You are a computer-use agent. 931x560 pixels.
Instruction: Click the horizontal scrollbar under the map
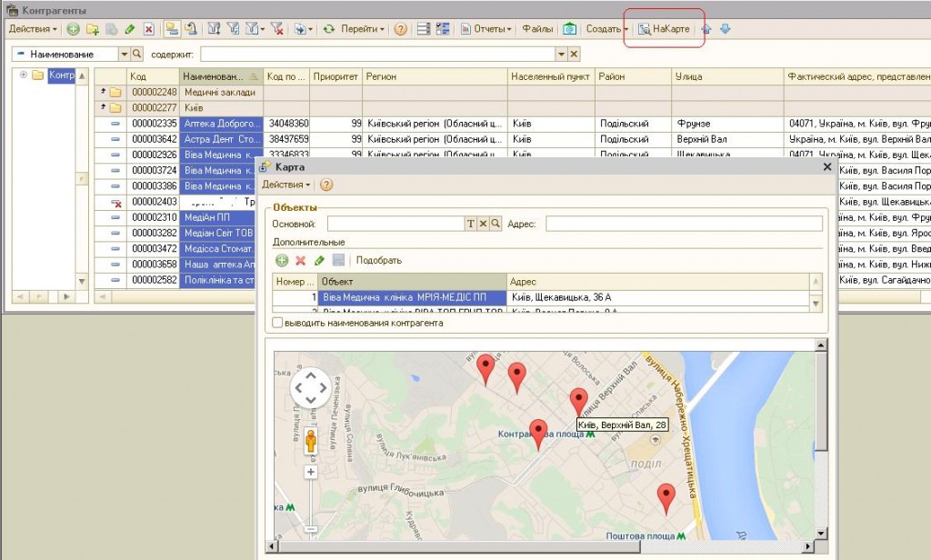[x=540, y=545]
